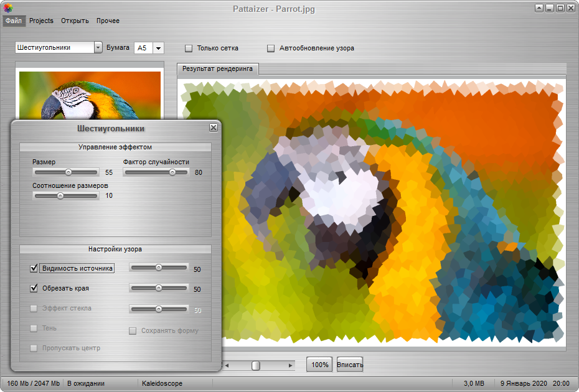Click the A5 paper size field
Image resolution: width=579 pixels, height=392 pixels.
coord(144,48)
